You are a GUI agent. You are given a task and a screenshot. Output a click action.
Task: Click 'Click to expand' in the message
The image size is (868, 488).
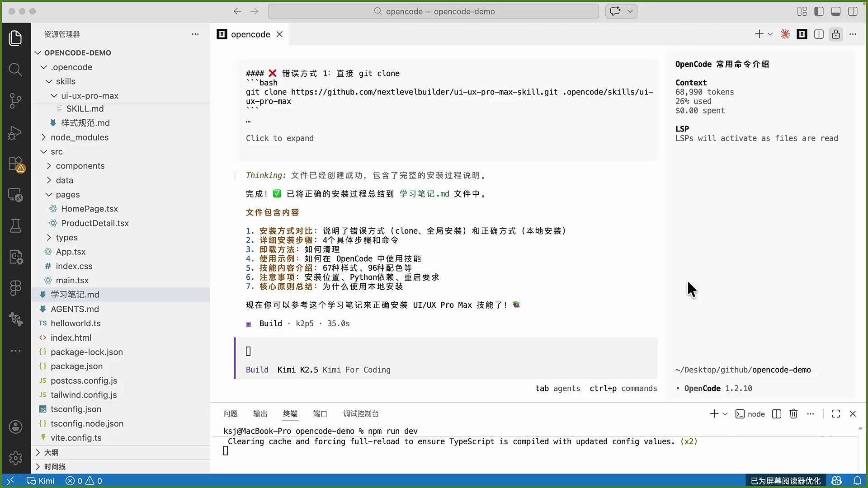tap(279, 138)
